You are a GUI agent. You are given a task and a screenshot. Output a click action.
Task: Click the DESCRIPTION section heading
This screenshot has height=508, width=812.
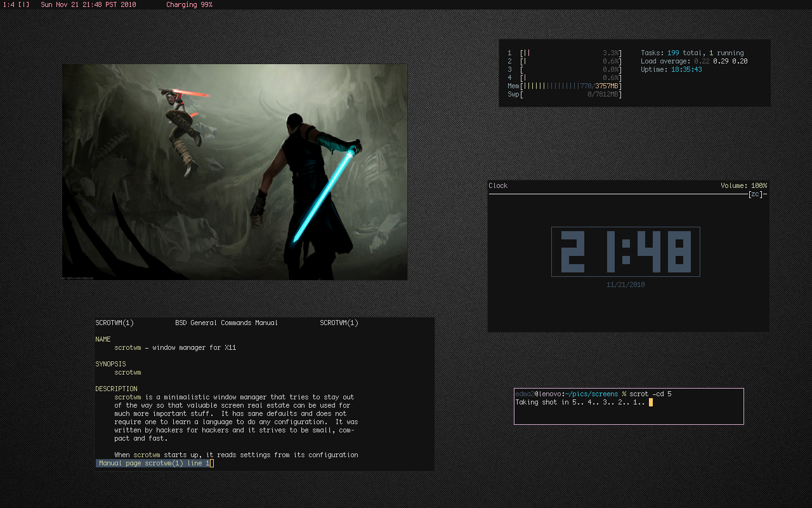tap(116, 389)
